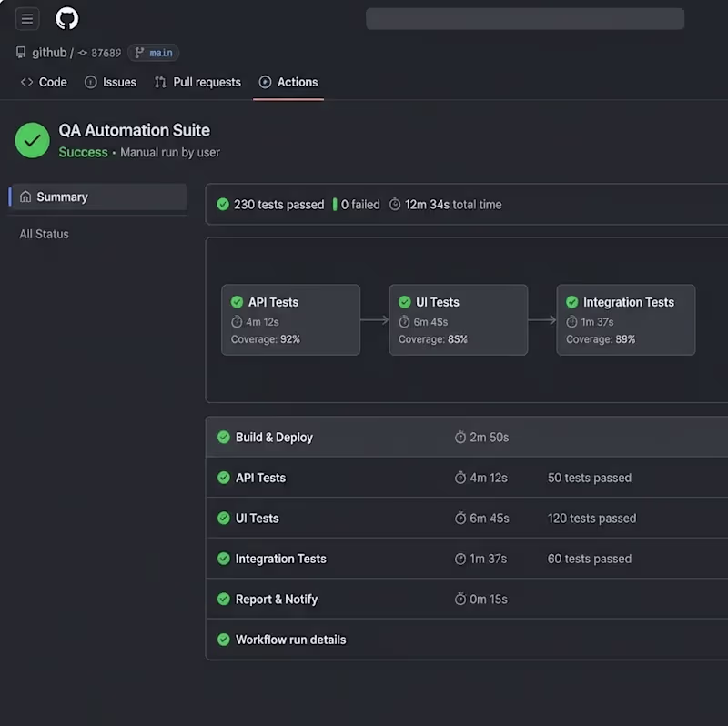Image resolution: width=728 pixels, height=726 pixels.
Task: Click the star count icon showing 87689
Action: pyautogui.click(x=83, y=52)
